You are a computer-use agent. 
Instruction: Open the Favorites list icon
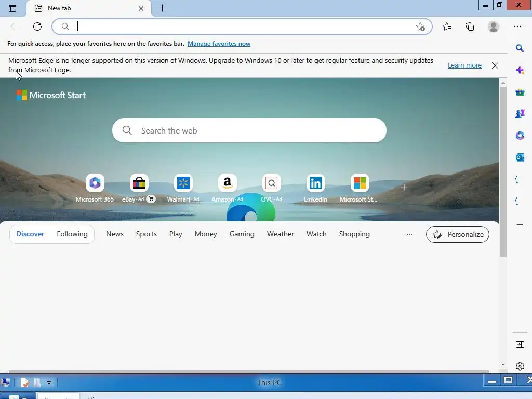(447, 26)
